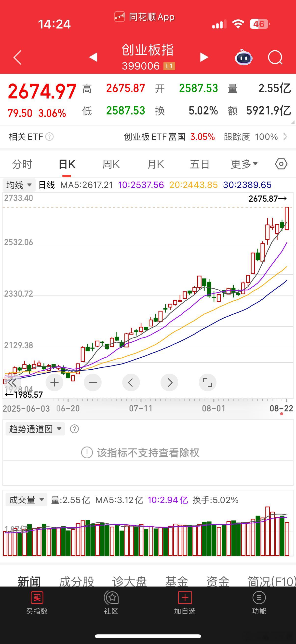Move chart right with arrow button
Image resolution: width=296 pixels, height=644 pixels.
pos(169,382)
